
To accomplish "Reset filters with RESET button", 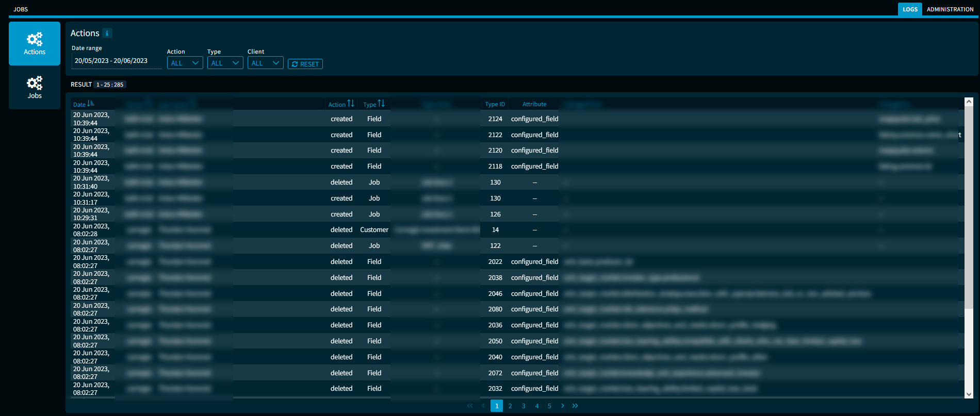I will click(x=305, y=64).
